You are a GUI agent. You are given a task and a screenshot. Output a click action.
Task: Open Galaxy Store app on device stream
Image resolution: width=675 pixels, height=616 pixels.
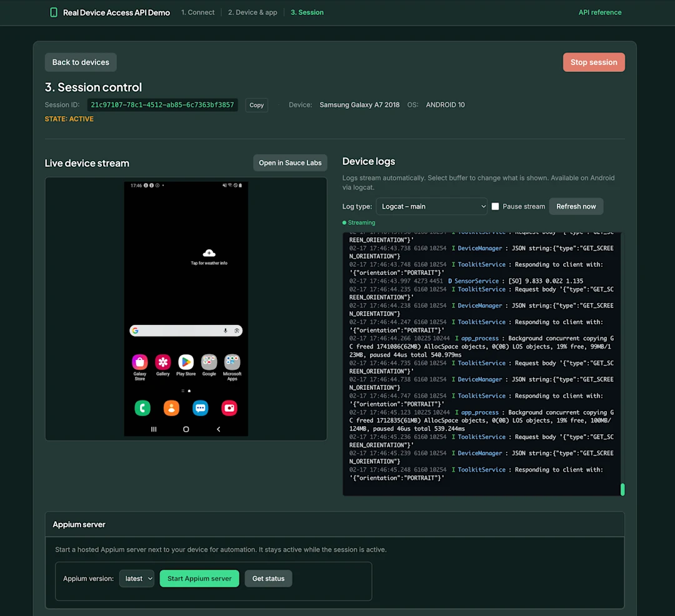point(140,362)
